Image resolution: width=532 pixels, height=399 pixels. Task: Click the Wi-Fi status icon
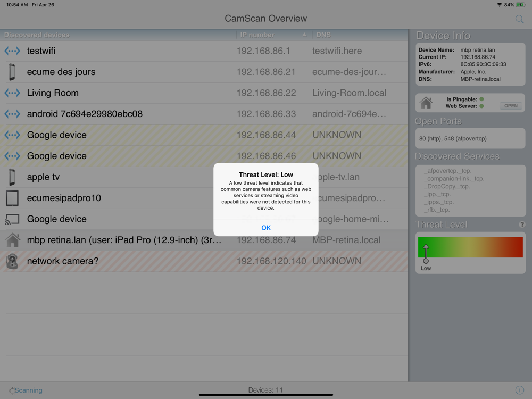499,5
